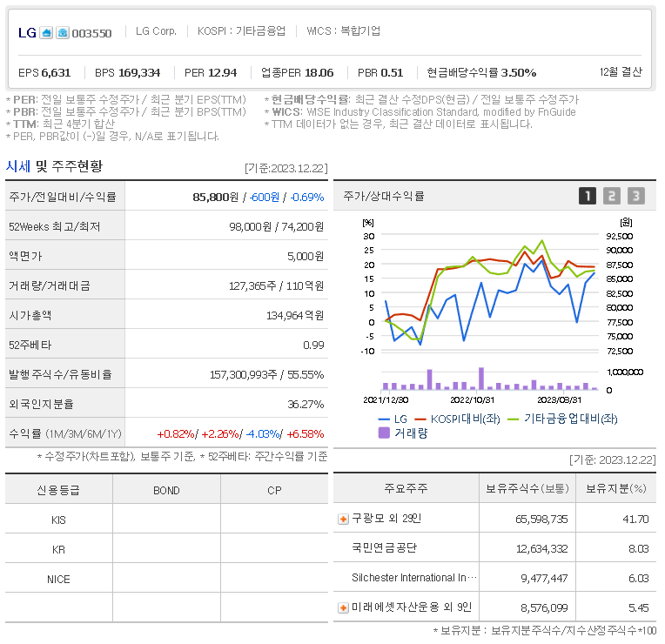Click the 1Y return +6.58%

[x=306, y=434]
